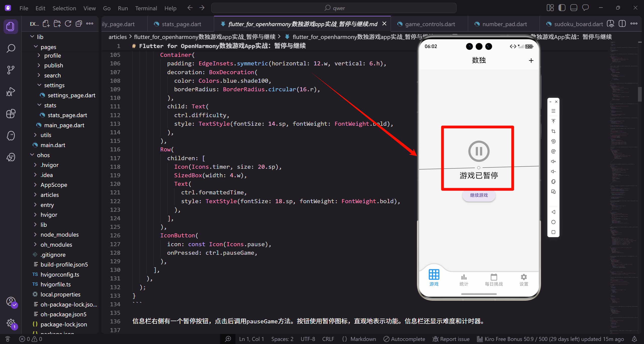644x344 pixels.
Task: Open Source Control view
Action: tap(11, 70)
